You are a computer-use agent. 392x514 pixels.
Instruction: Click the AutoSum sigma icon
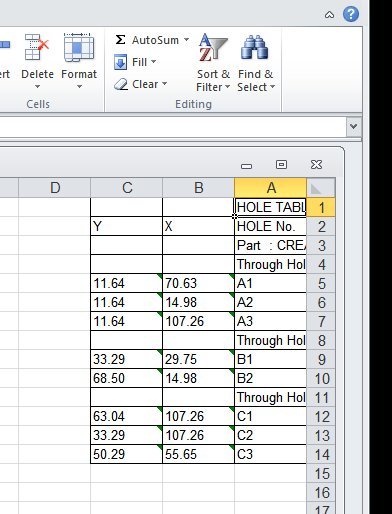[120, 40]
